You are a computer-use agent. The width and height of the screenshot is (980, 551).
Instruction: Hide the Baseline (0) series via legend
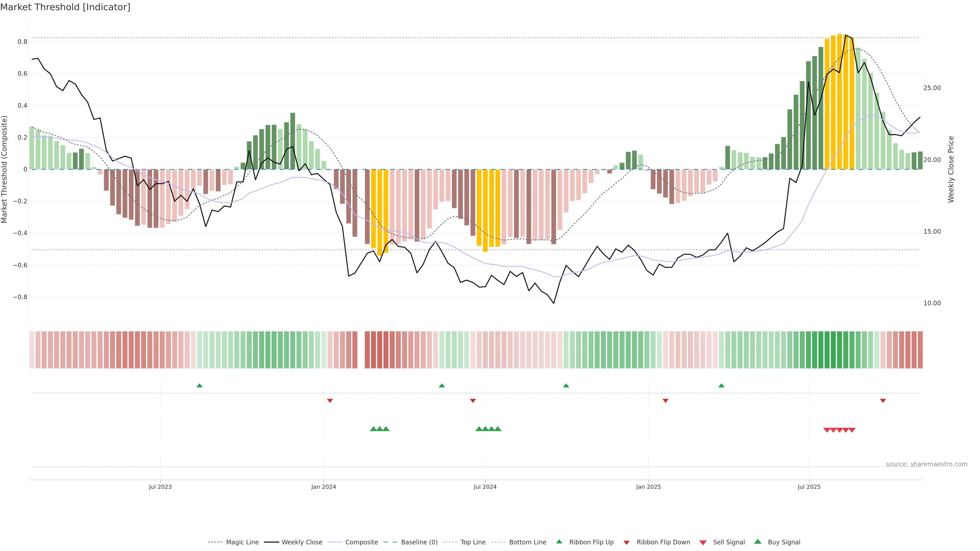click(x=419, y=542)
